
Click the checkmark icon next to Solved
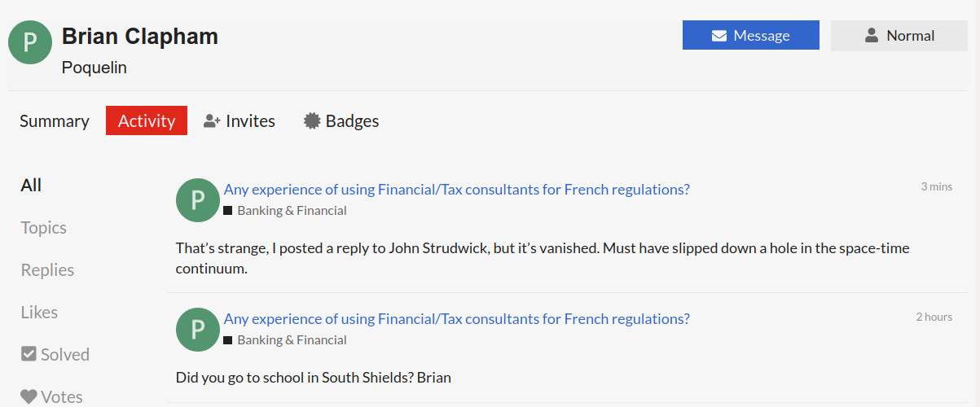pyautogui.click(x=29, y=354)
